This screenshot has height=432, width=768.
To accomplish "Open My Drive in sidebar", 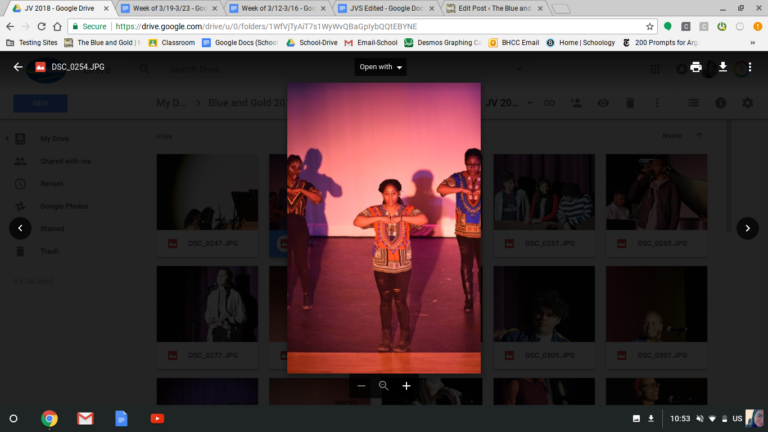I will tap(54, 139).
